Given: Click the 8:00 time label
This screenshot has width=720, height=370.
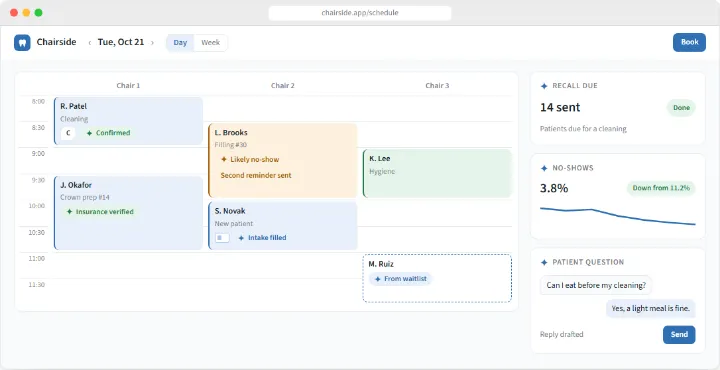Looking at the screenshot, I should 38,101.
